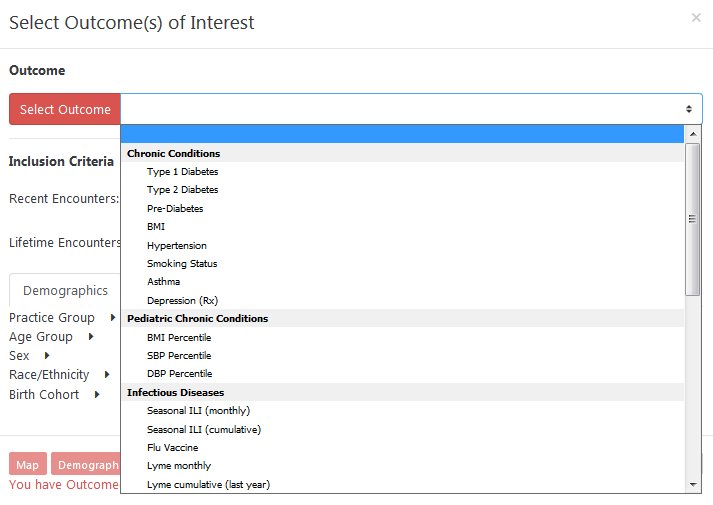Choose Hypertension from the list
Image resolution: width=713 pixels, height=505 pixels.
pyautogui.click(x=176, y=245)
